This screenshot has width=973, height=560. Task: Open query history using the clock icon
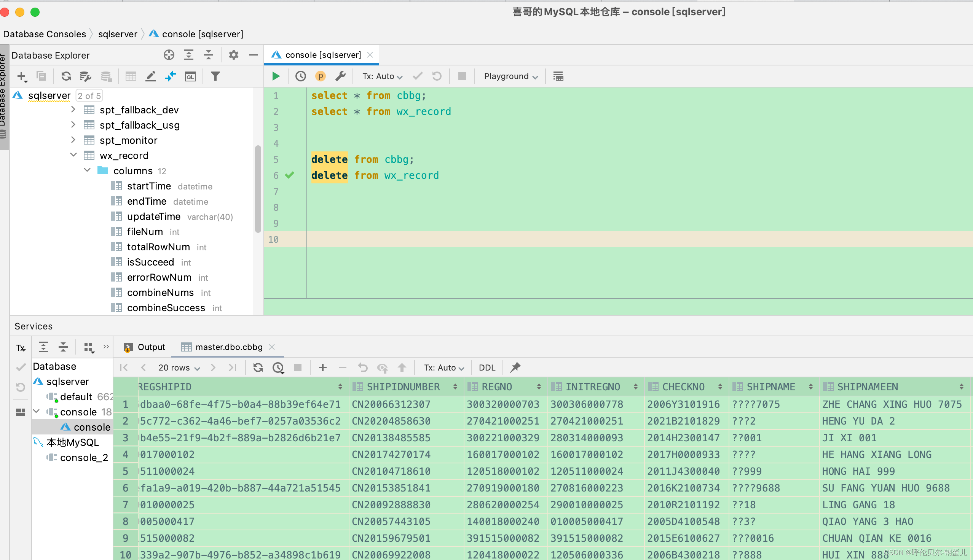(x=300, y=76)
